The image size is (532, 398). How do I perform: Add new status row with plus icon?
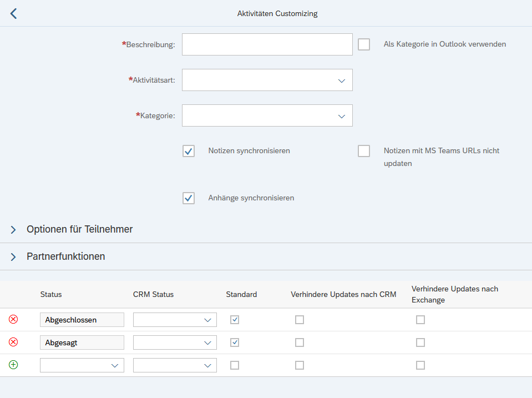click(x=13, y=365)
